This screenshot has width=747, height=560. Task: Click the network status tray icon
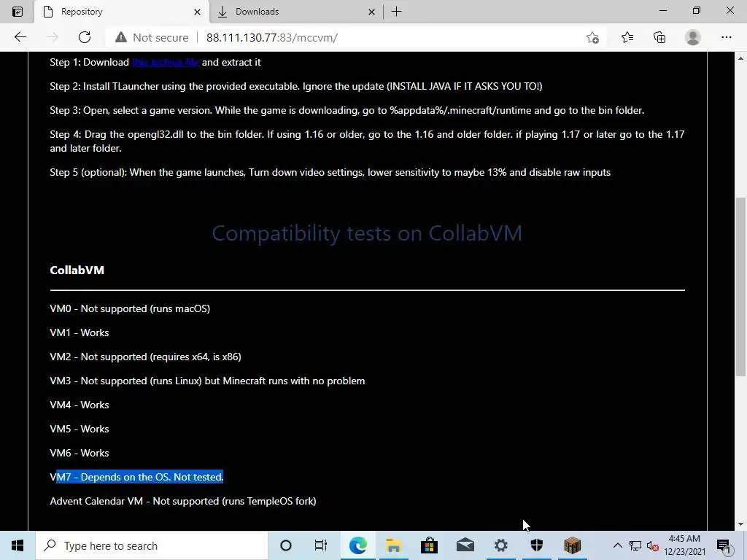[635, 545]
